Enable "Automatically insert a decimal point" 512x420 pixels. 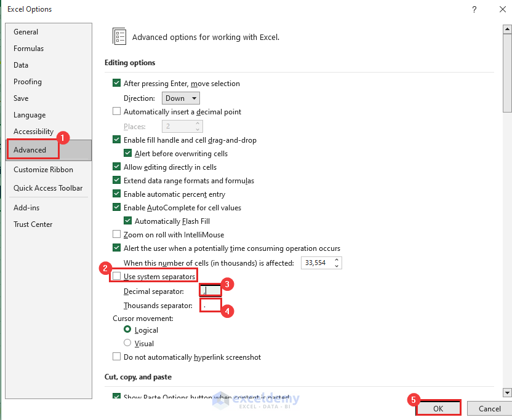(116, 111)
